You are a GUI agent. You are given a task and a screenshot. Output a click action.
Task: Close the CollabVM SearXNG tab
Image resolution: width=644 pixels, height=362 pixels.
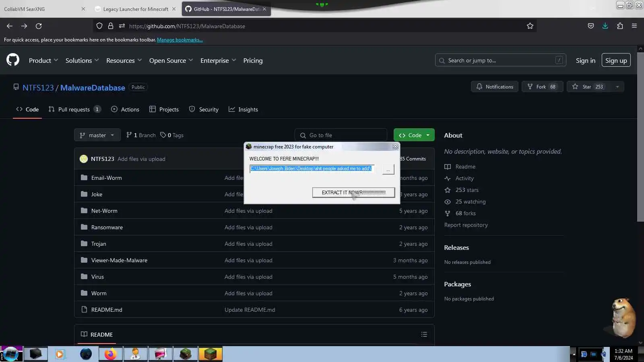pos(83,9)
